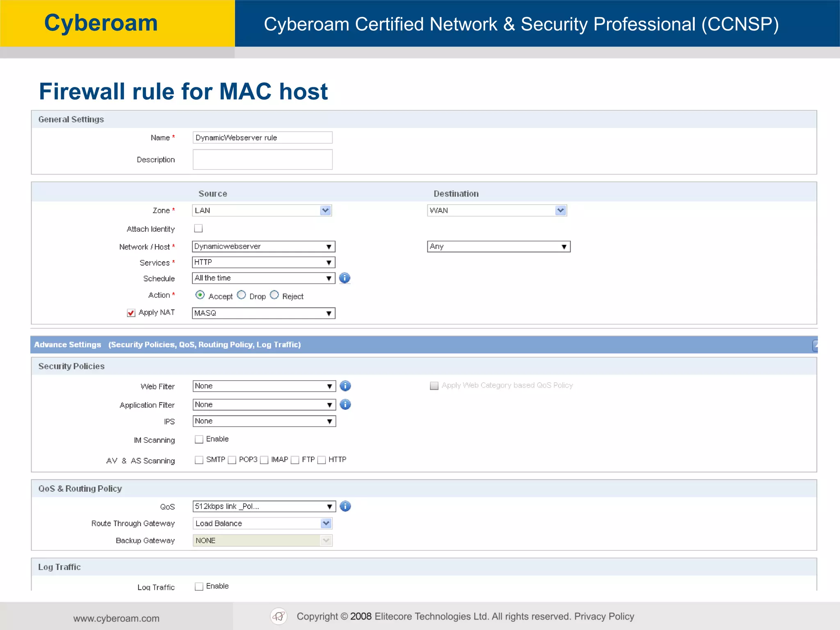Tick Apply Web Category based QoS Policy
Screen dimensions: 840x630
coord(434,386)
